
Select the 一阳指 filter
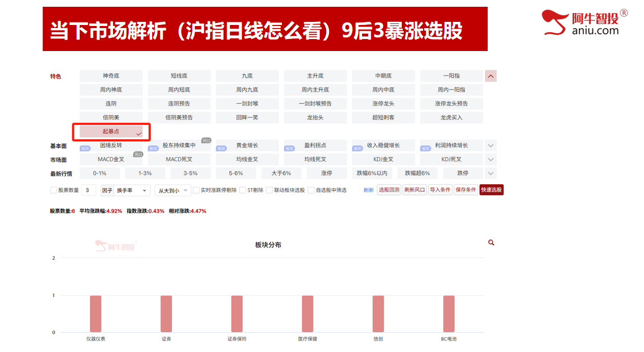452,76
